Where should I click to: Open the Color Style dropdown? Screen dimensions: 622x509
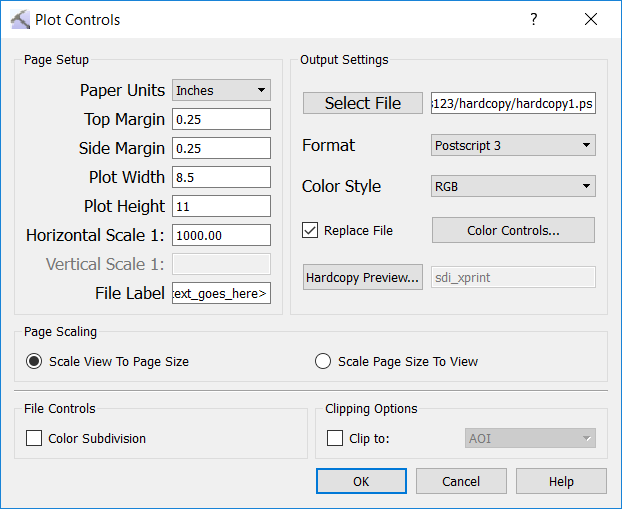(513, 186)
